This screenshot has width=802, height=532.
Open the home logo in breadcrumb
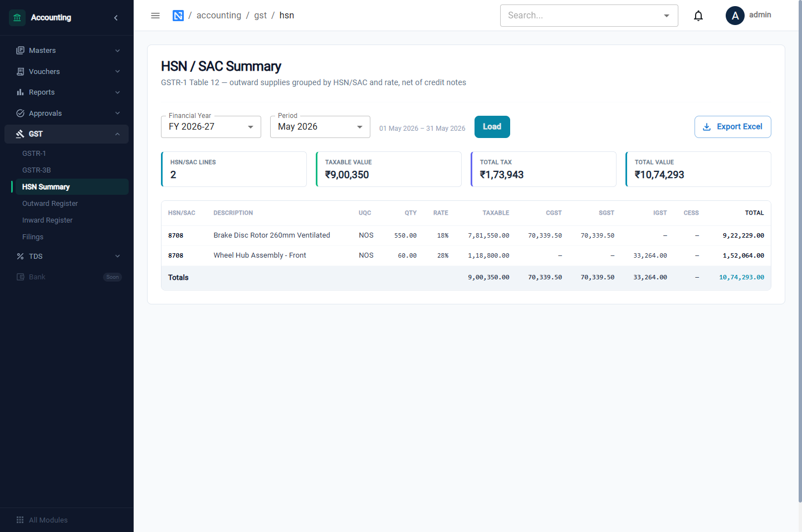pos(178,16)
